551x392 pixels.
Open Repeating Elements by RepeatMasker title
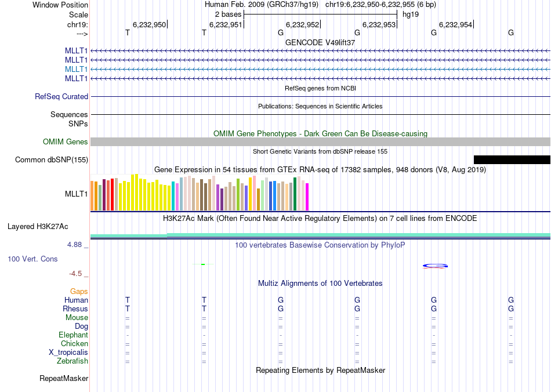(320, 370)
